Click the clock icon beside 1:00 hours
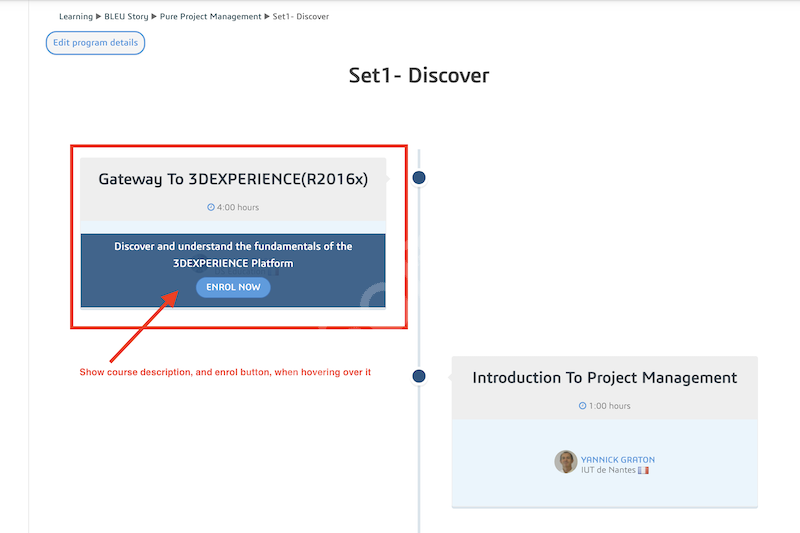The height and width of the screenshot is (533, 800). click(x=583, y=406)
